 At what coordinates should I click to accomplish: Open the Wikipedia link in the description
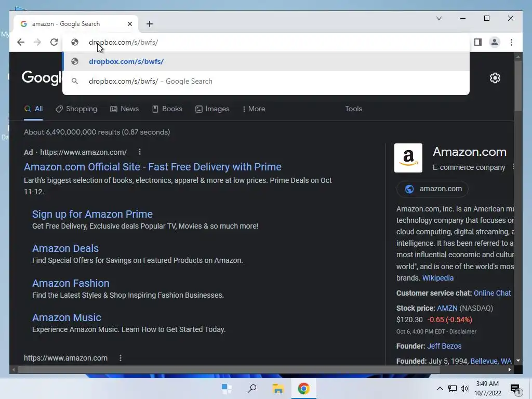(x=437, y=278)
